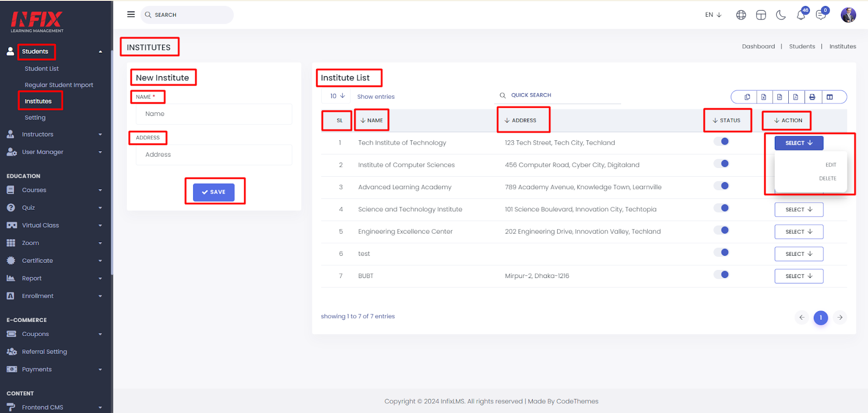868x413 pixels.
Task: Open Regular Student Import in sidebar
Action: point(59,85)
